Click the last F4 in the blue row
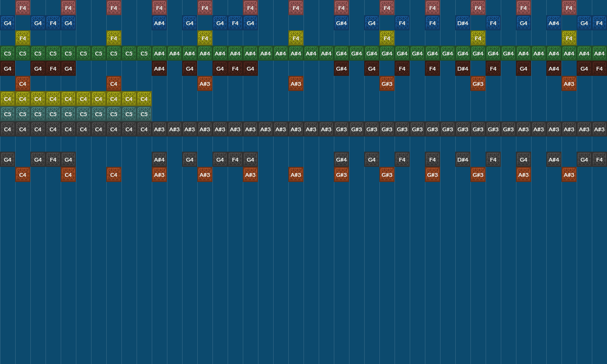This screenshot has width=607, height=364. [599, 23]
